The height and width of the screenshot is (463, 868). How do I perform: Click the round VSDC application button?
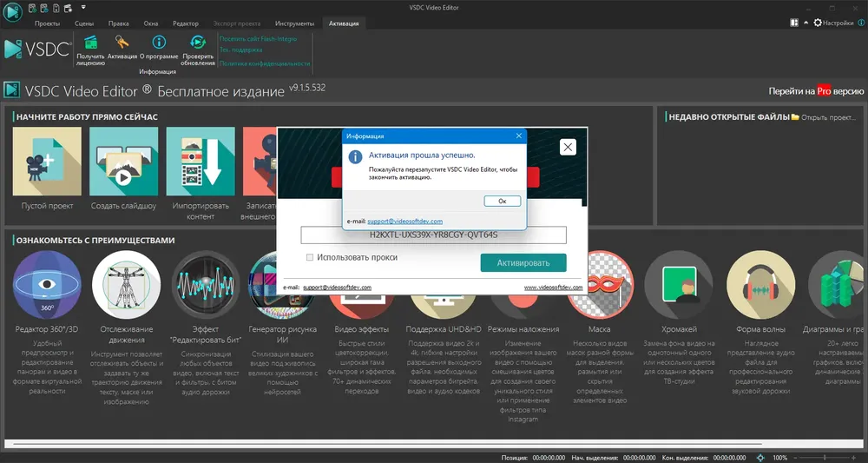point(11,11)
